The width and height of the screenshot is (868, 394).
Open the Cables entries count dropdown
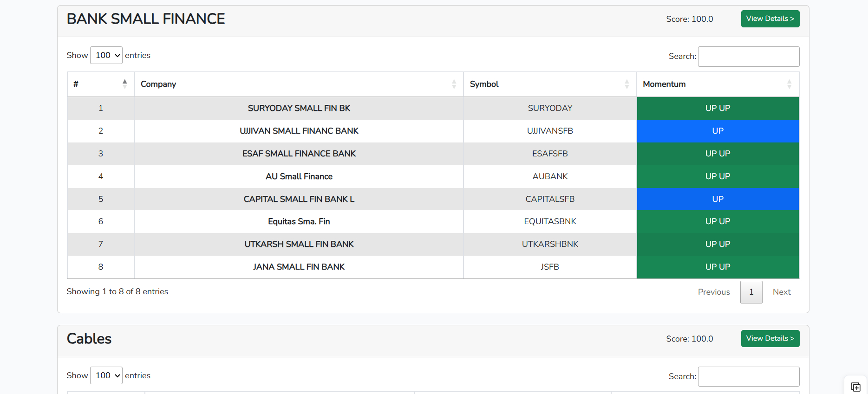[x=106, y=375]
